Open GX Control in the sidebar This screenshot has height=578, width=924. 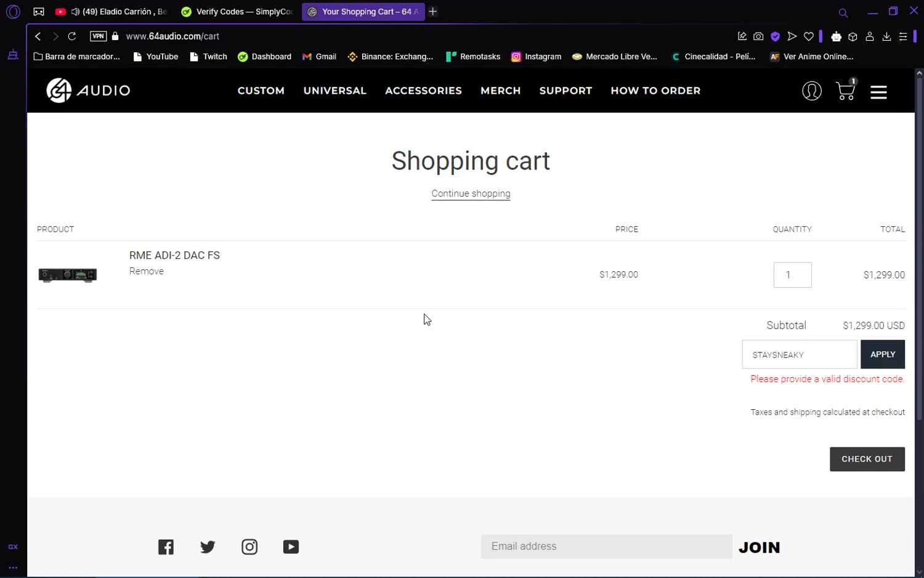[x=13, y=547]
